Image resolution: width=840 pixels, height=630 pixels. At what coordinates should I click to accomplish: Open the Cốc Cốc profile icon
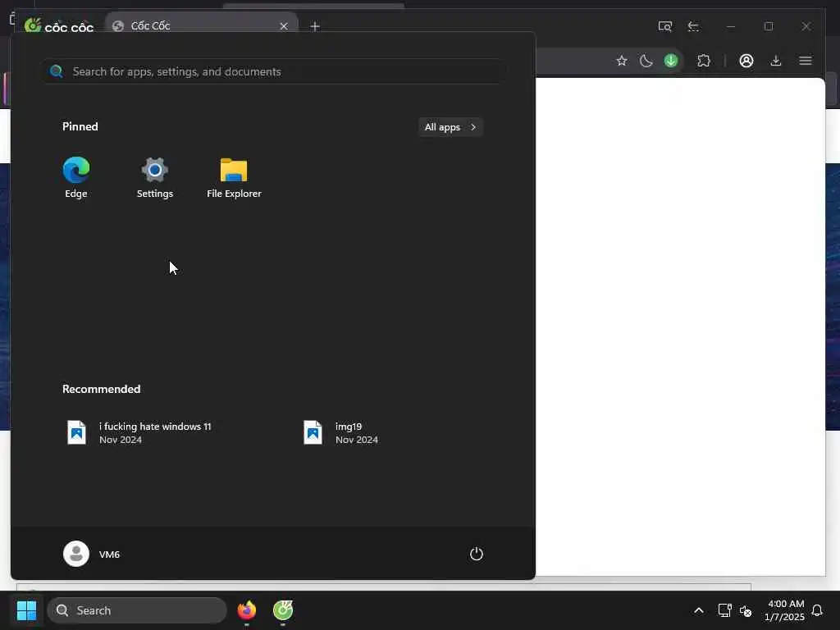[746, 61]
